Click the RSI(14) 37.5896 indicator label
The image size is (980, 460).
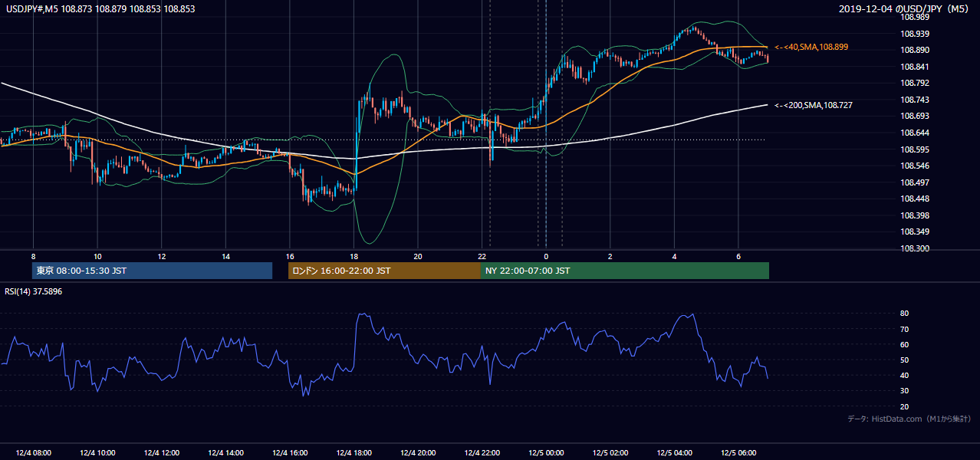point(33,292)
